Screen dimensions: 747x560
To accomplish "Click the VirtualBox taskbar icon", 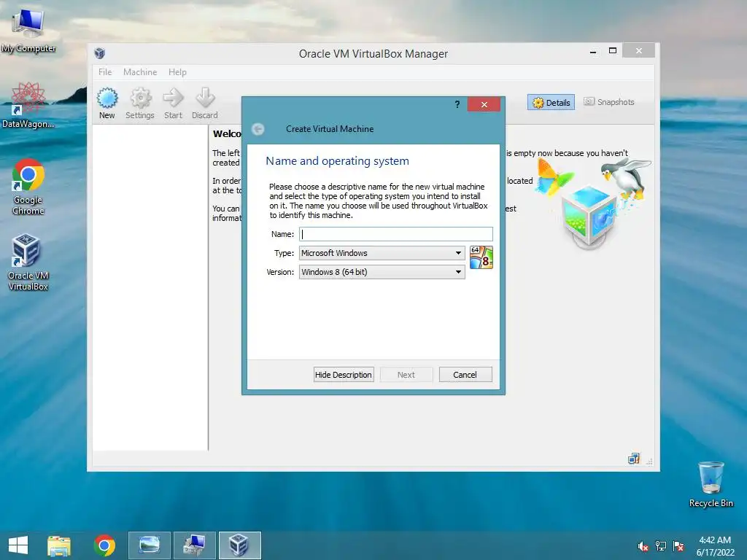I will 239,545.
